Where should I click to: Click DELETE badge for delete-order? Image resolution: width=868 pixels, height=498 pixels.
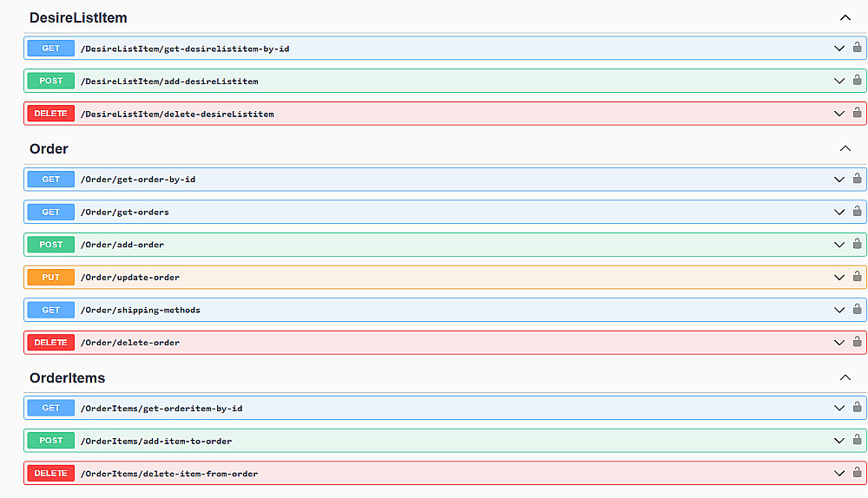pos(51,343)
